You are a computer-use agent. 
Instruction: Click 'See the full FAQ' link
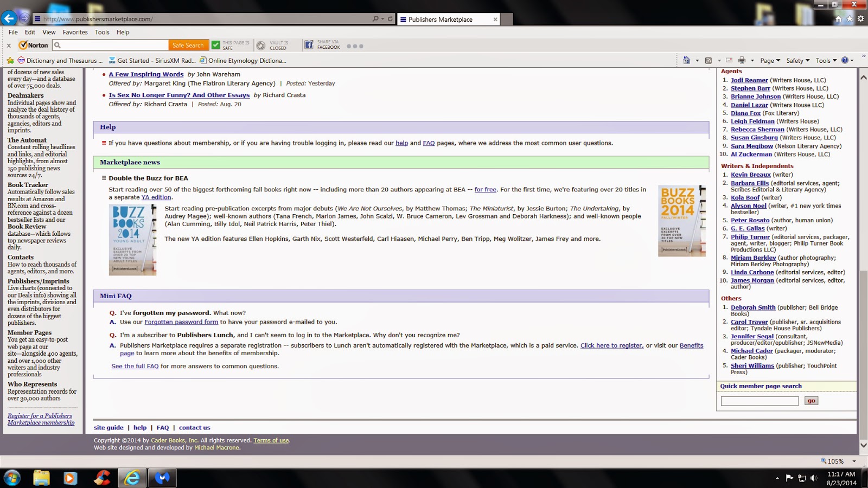click(x=135, y=367)
